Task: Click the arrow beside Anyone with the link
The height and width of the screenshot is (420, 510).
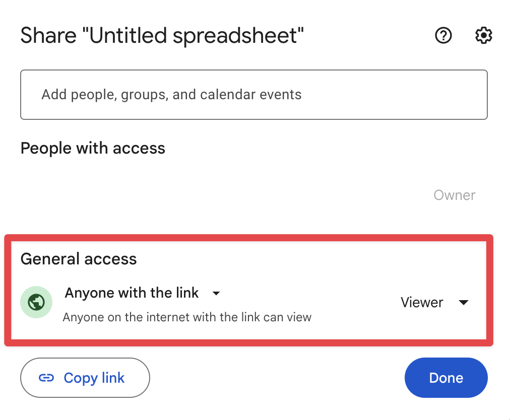Action: click(x=216, y=293)
